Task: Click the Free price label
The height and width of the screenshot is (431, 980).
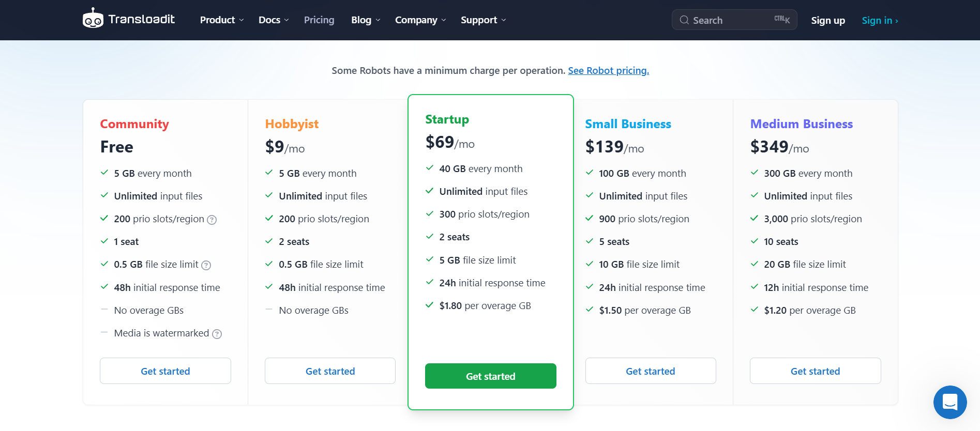Action: coord(117,147)
